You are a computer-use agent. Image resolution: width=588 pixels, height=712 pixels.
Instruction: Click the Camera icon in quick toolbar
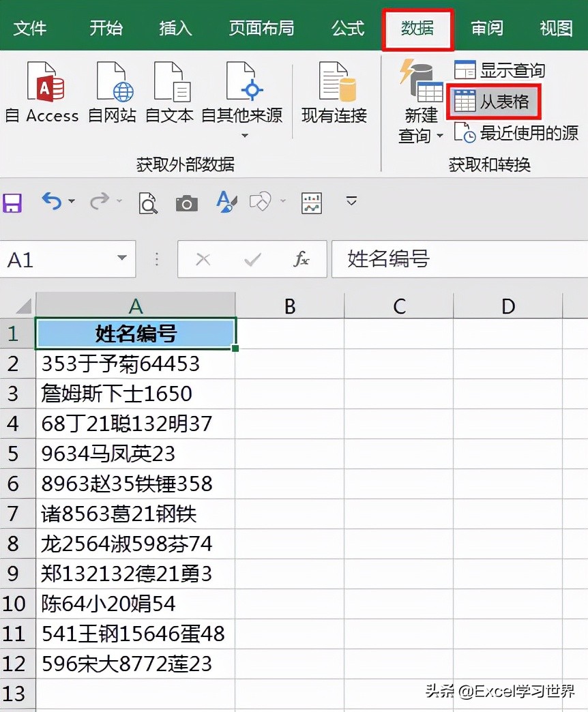187,204
